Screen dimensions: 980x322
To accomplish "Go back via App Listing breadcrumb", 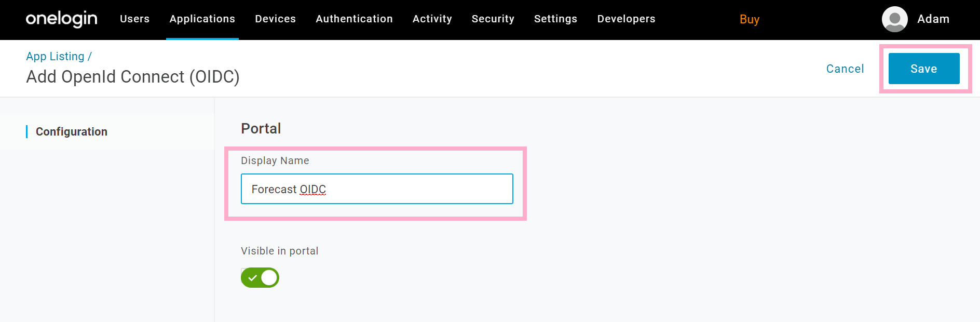I will [55, 56].
